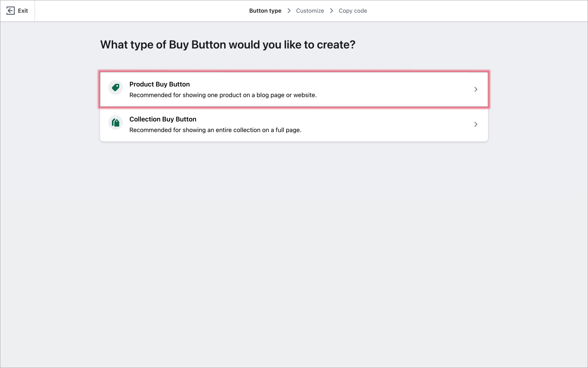Click the Exit arrow icon
Image resolution: width=588 pixels, height=368 pixels.
(x=11, y=11)
